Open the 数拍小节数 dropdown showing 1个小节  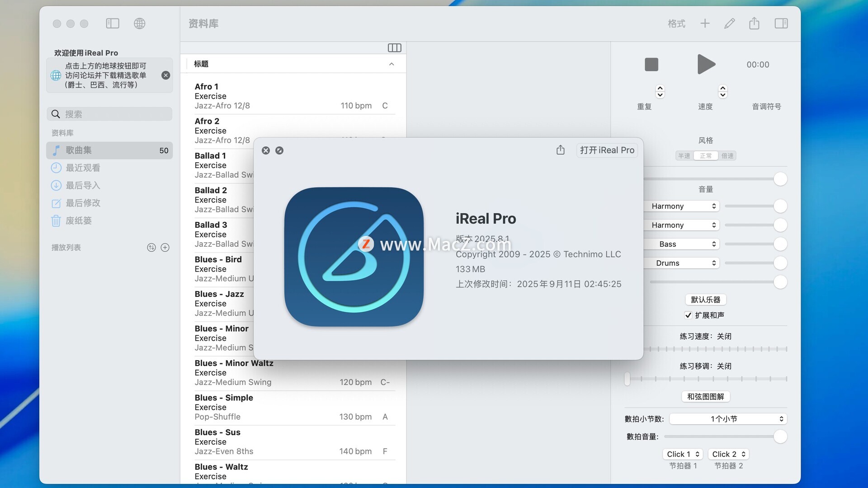click(728, 419)
